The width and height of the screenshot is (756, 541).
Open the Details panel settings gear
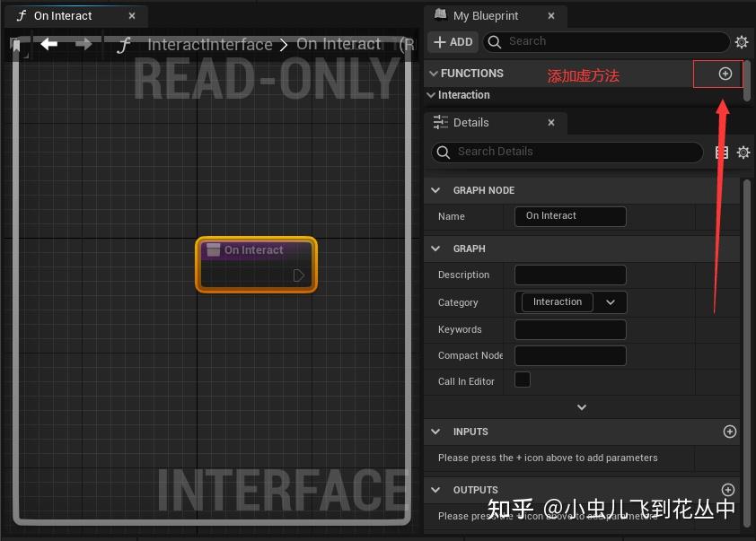click(743, 152)
